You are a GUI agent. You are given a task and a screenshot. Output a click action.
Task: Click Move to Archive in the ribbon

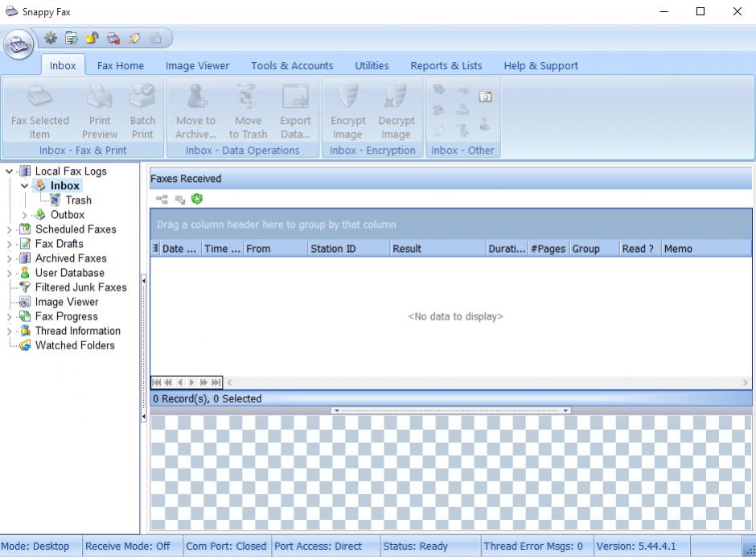point(195,111)
